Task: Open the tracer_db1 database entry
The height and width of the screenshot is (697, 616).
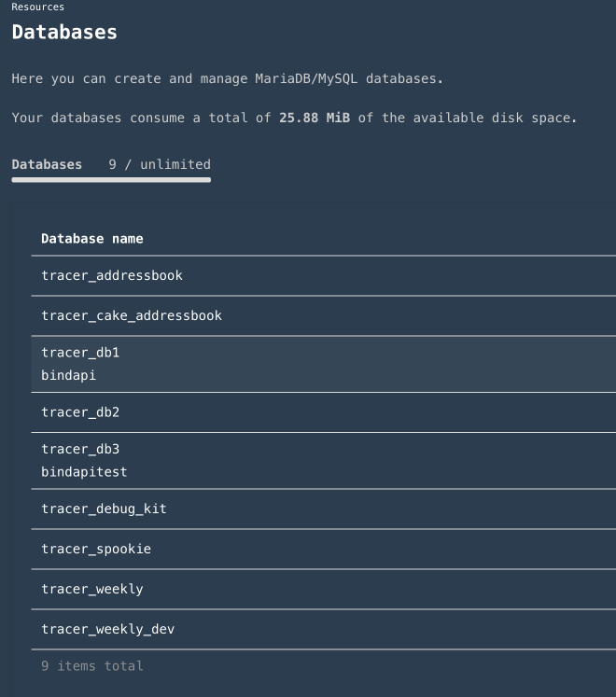Action: point(80,353)
